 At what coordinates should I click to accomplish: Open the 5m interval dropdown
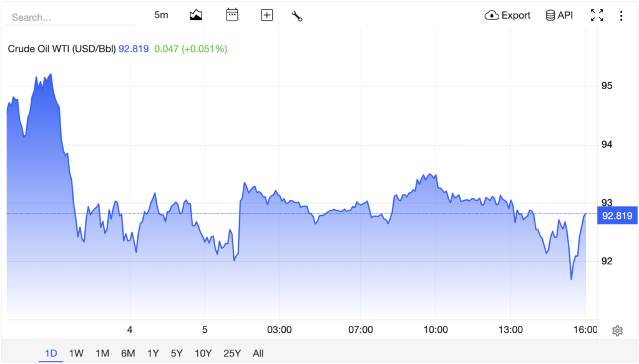click(162, 15)
